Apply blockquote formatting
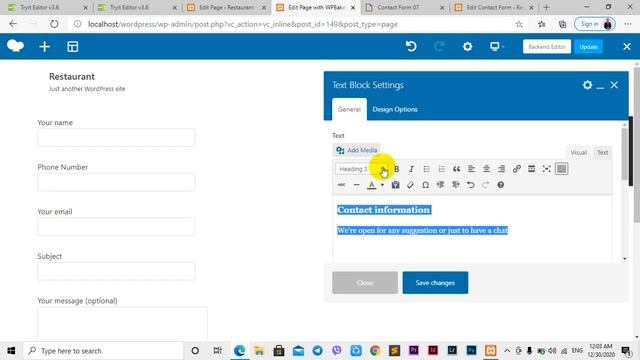640x360 pixels. point(456,169)
